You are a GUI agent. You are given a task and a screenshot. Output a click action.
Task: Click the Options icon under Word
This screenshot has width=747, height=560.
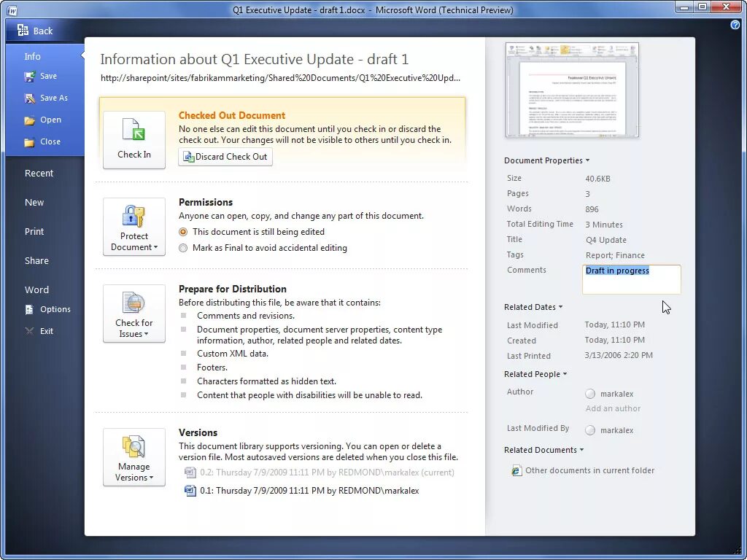pos(29,309)
